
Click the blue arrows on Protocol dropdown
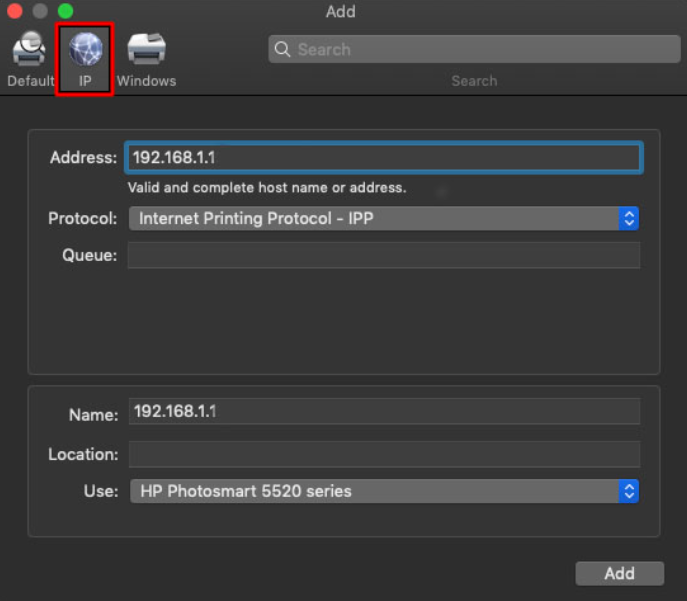click(x=628, y=218)
